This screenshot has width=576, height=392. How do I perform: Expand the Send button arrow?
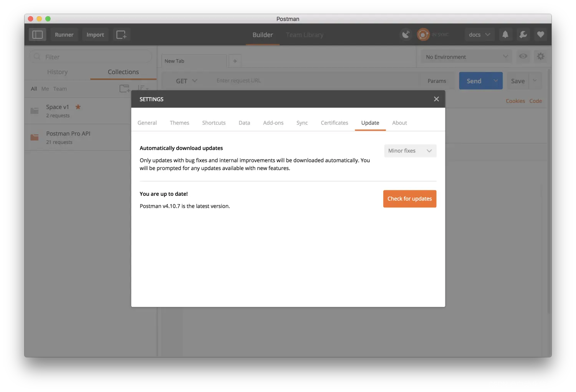coord(495,81)
